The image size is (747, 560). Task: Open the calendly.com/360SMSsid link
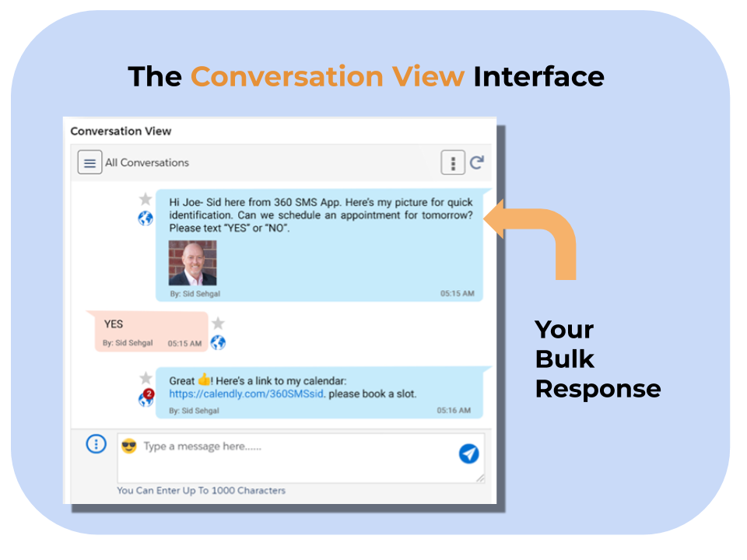tap(247, 394)
